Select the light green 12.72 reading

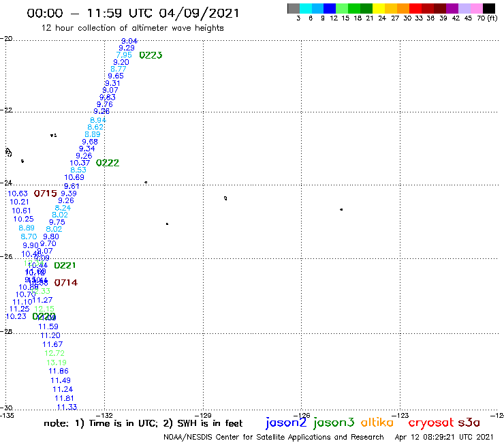pyautogui.click(x=54, y=353)
